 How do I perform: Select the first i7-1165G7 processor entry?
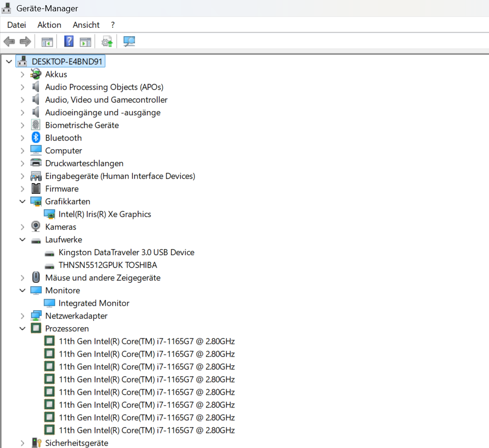click(x=146, y=341)
